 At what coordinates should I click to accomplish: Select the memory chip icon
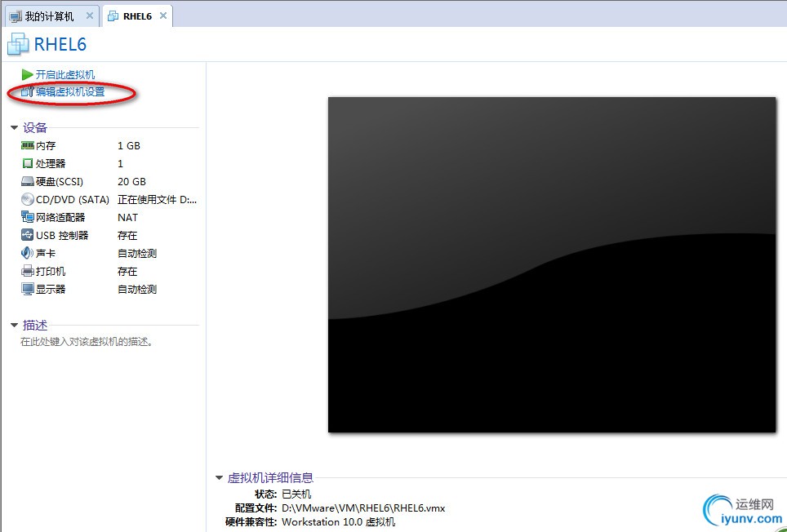point(28,145)
